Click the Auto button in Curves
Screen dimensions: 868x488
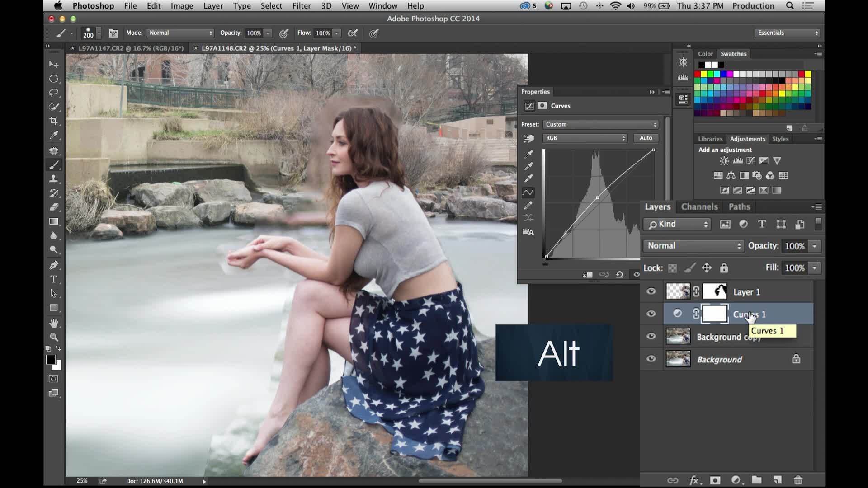646,138
